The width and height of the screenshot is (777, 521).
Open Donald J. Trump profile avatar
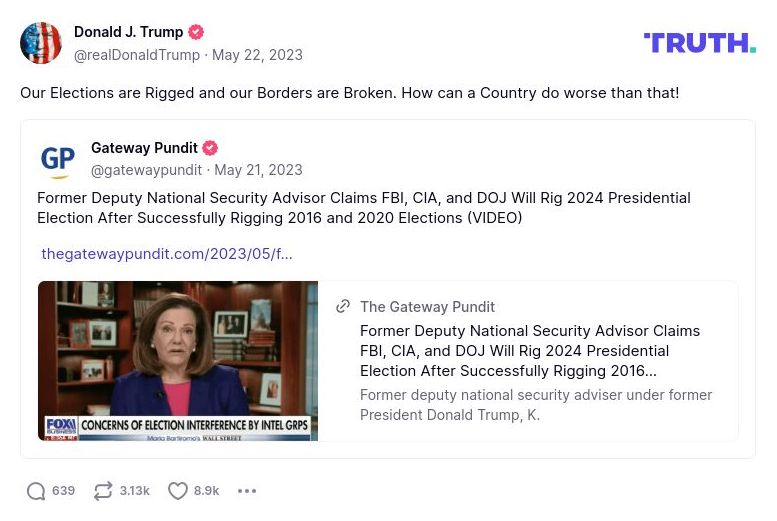pyautogui.click(x=41, y=43)
